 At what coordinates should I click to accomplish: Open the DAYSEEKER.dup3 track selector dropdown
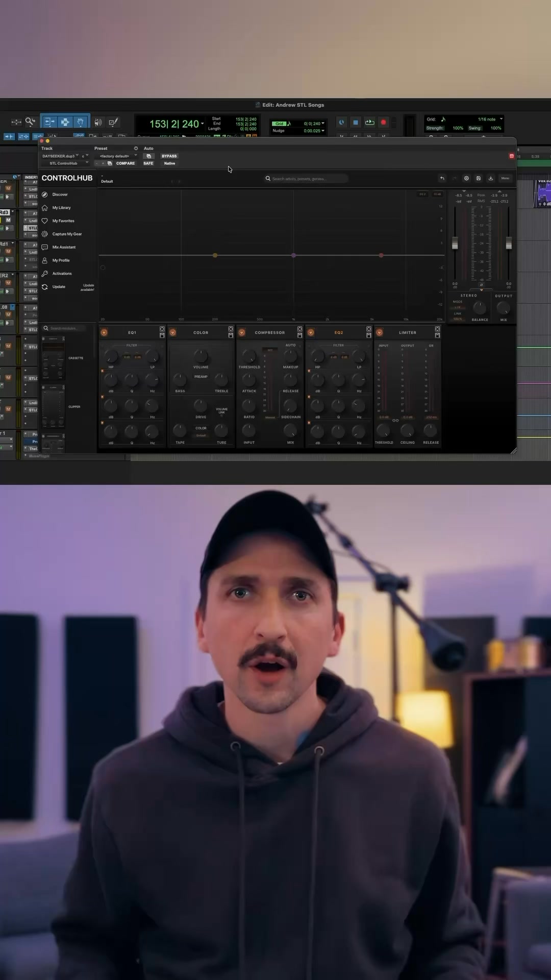point(60,156)
